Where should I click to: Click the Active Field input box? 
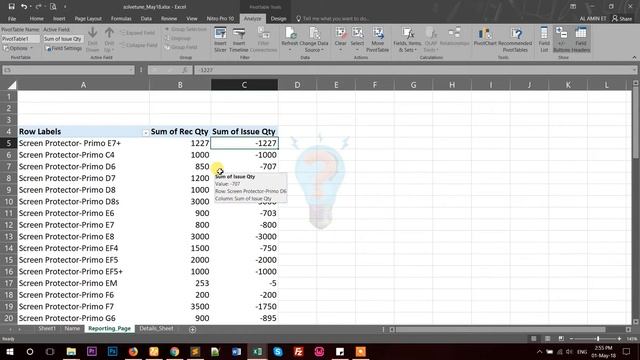(x=63, y=39)
